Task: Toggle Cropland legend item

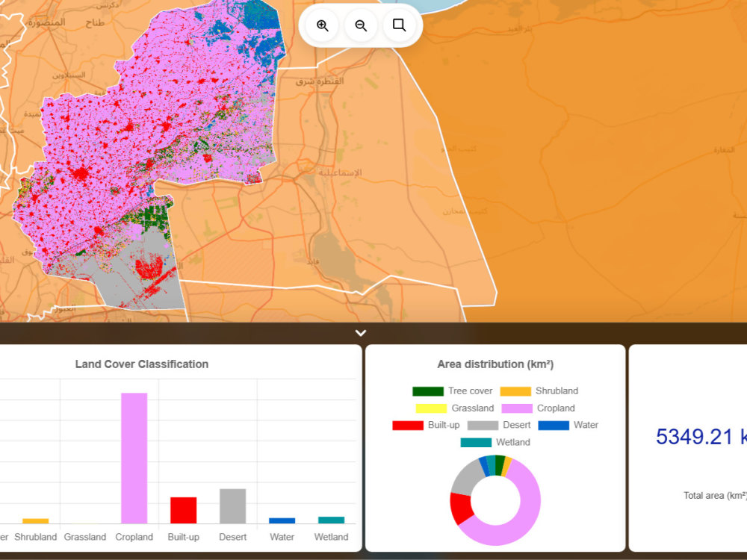Action: pyautogui.click(x=539, y=408)
